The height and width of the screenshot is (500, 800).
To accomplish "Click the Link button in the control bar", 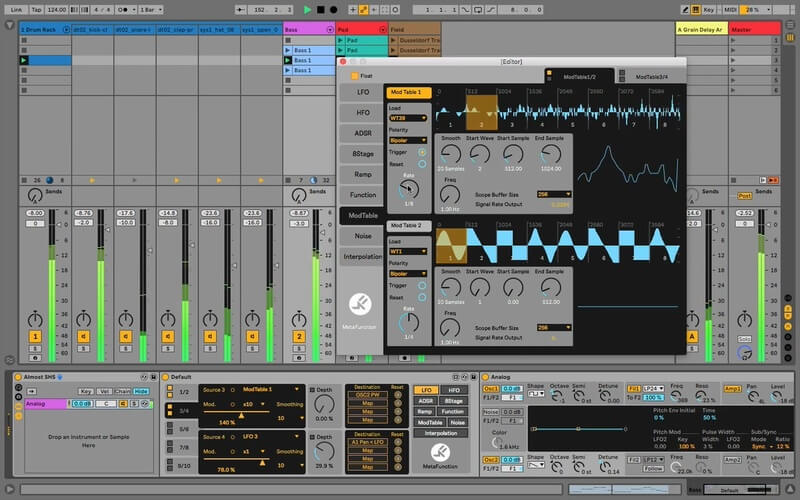I will 16,9.
